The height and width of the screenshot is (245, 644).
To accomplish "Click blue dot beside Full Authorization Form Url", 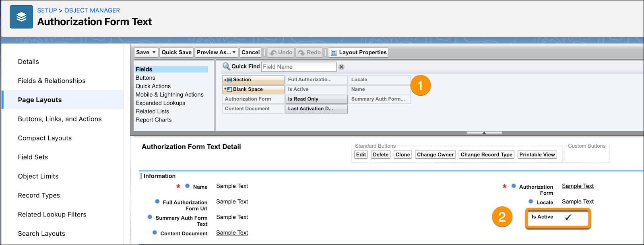I will 157,202.
